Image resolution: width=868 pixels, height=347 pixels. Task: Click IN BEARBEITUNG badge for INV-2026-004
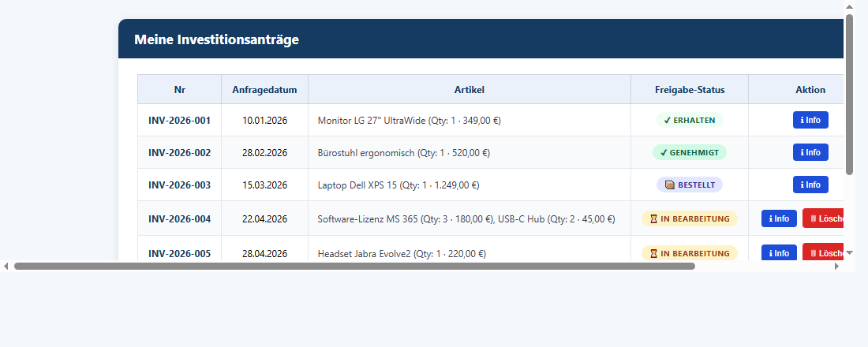click(690, 218)
